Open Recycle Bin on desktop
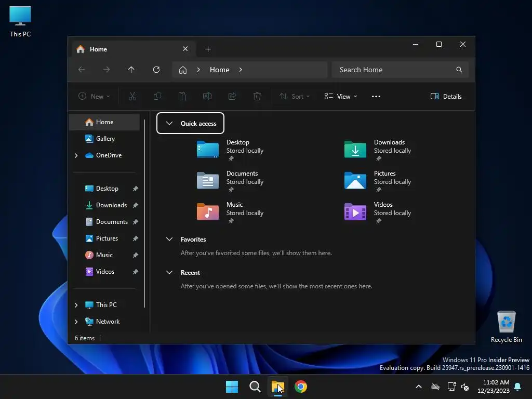The image size is (532, 399). tap(506, 326)
